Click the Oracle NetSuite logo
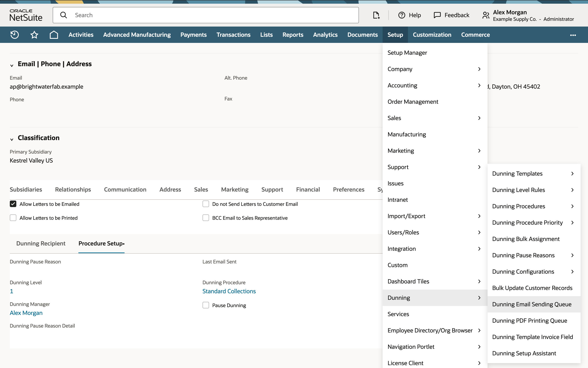Viewport: 588px width, 368px height. click(x=26, y=15)
